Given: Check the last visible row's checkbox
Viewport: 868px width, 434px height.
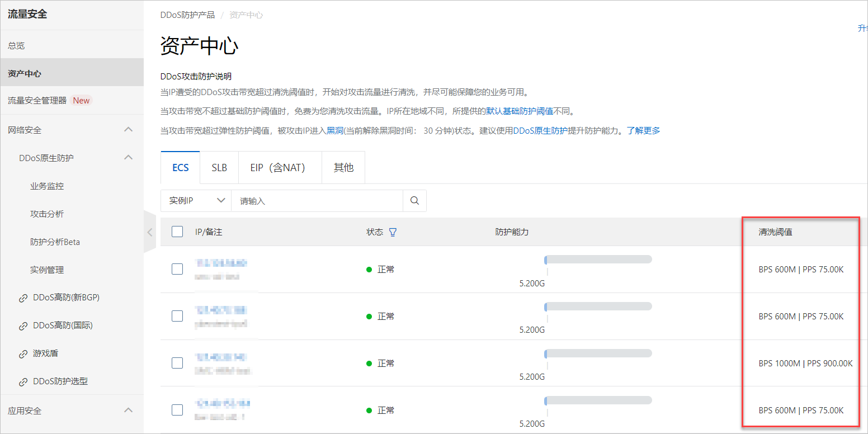Looking at the screenshot, I should (x=177, y=410).
